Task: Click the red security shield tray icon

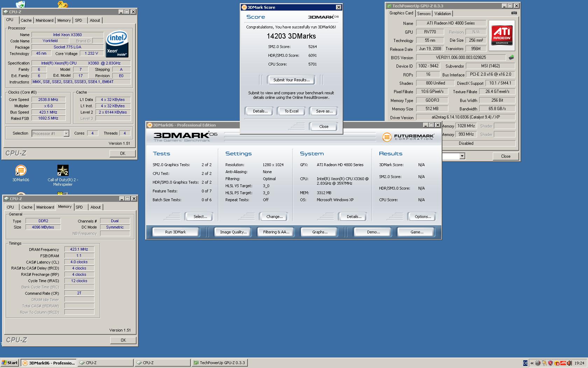Action: pos(550,363)
